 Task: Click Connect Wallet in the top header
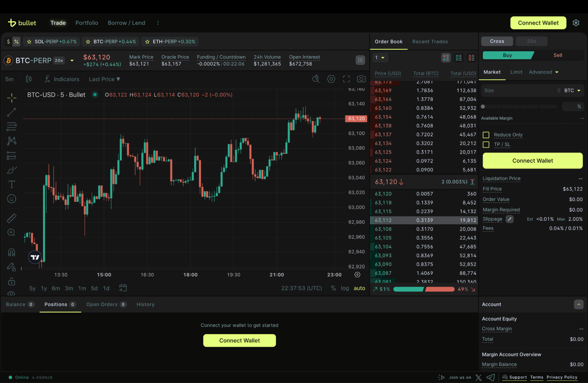tap(538, 23)
